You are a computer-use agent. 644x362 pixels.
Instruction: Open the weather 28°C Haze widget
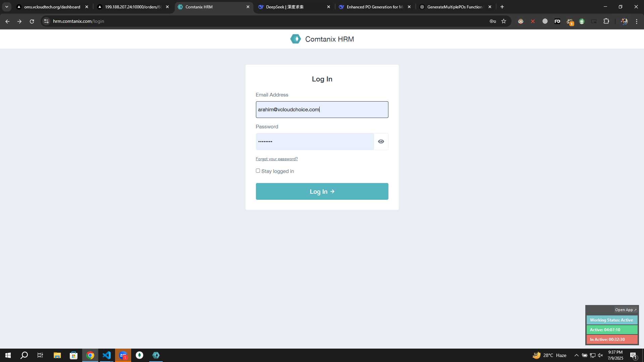(549, 355)
